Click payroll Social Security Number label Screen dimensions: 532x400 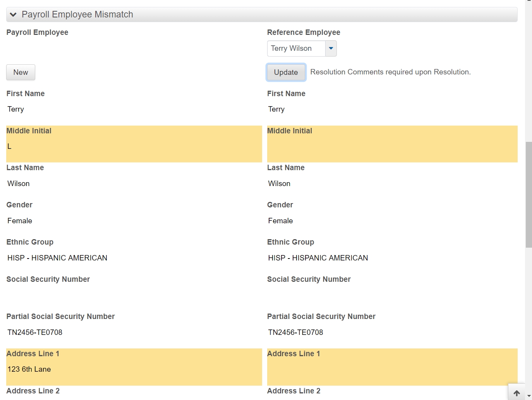[x=48, y=279]
